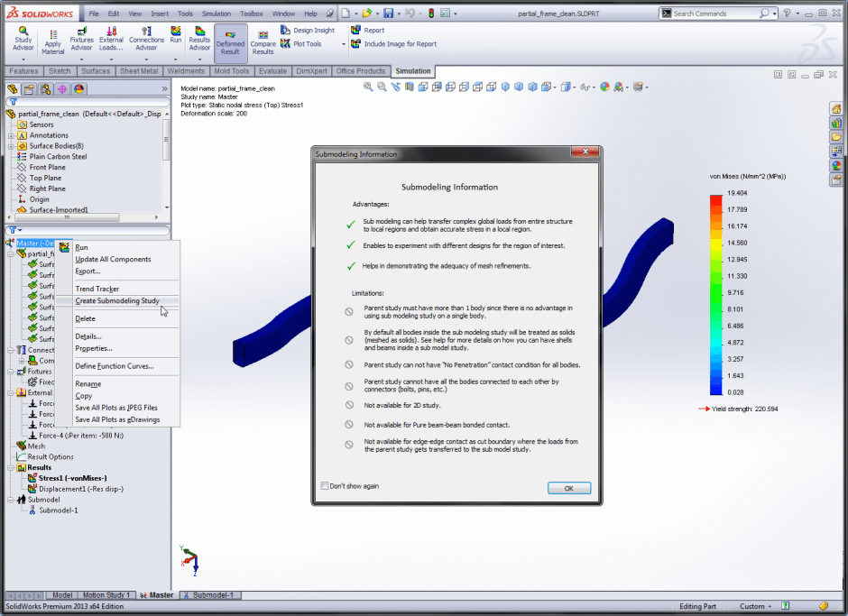Switch to the Weldments tab
The height and width of the screenshot is (616, 848).
(186, 71)
